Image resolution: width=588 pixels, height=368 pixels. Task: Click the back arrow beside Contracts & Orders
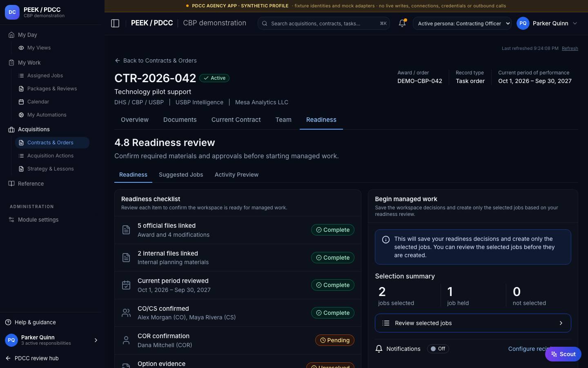tap(118, 61)
